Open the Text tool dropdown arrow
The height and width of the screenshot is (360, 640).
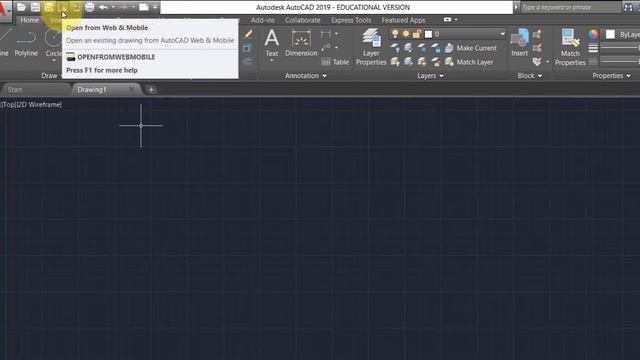pos(271,60)
